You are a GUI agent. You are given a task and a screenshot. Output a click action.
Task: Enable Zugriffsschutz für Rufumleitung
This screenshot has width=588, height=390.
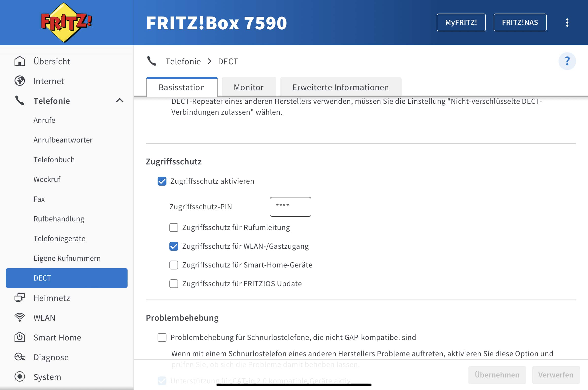click(x=174, y=227)
